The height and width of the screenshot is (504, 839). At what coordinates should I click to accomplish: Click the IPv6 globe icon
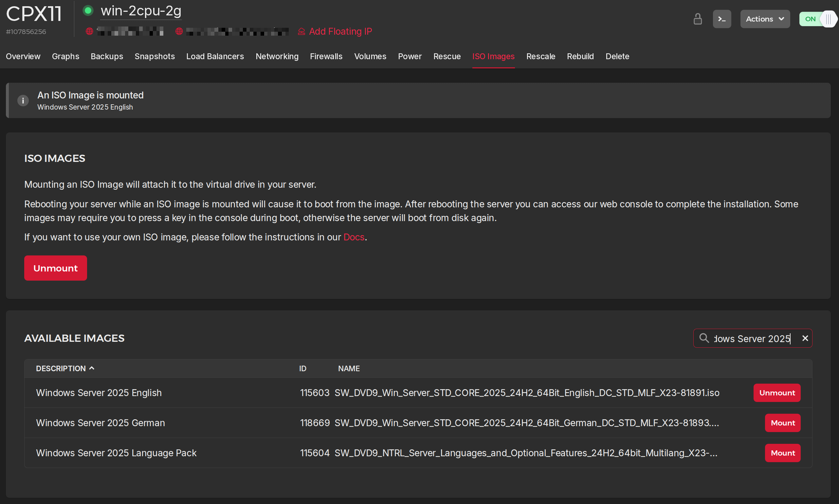[x=179, y=31]
